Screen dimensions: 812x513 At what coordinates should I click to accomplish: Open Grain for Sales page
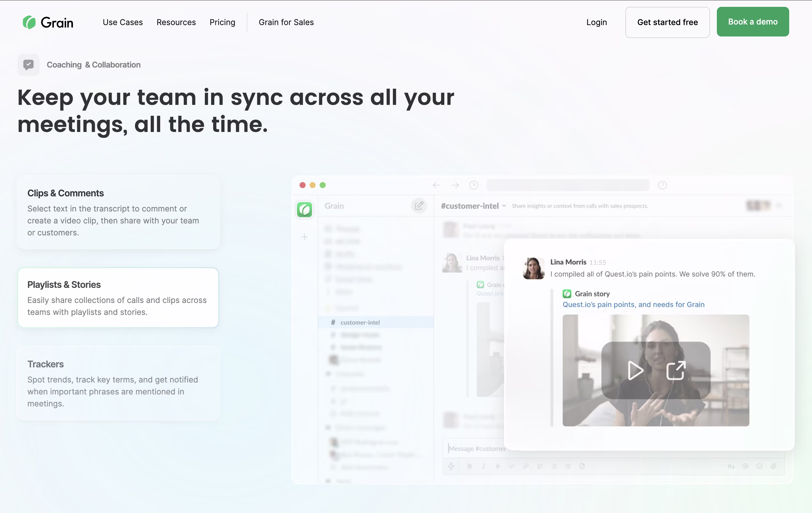286,22
